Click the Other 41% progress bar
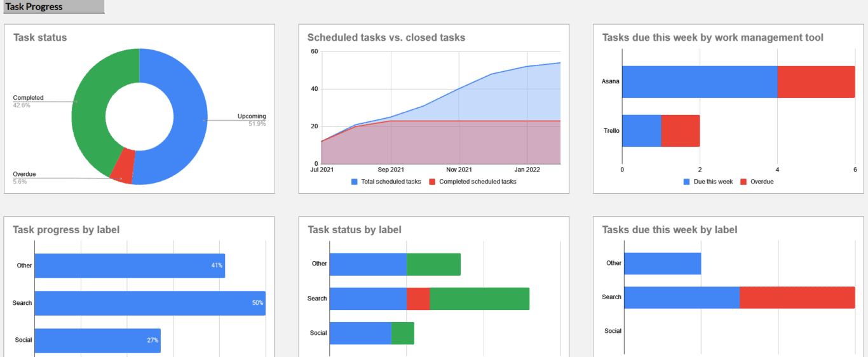Screen dimensions: 868x357 point(130,266)
